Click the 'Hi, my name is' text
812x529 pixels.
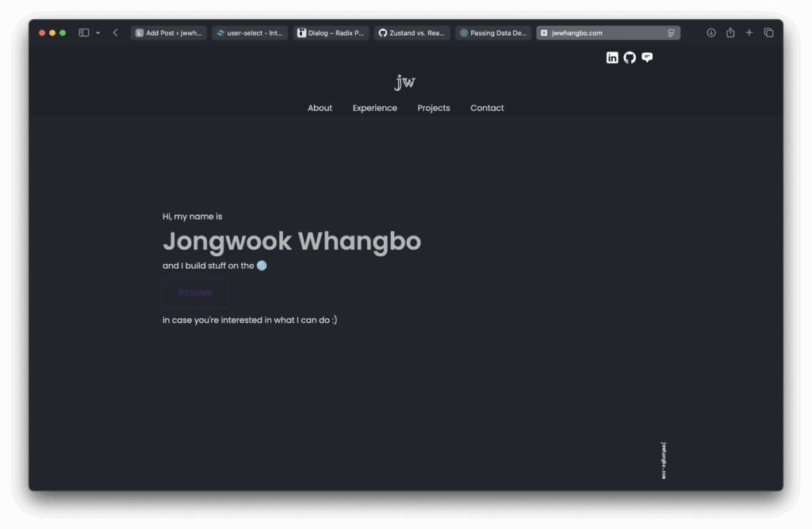point(192,217)
